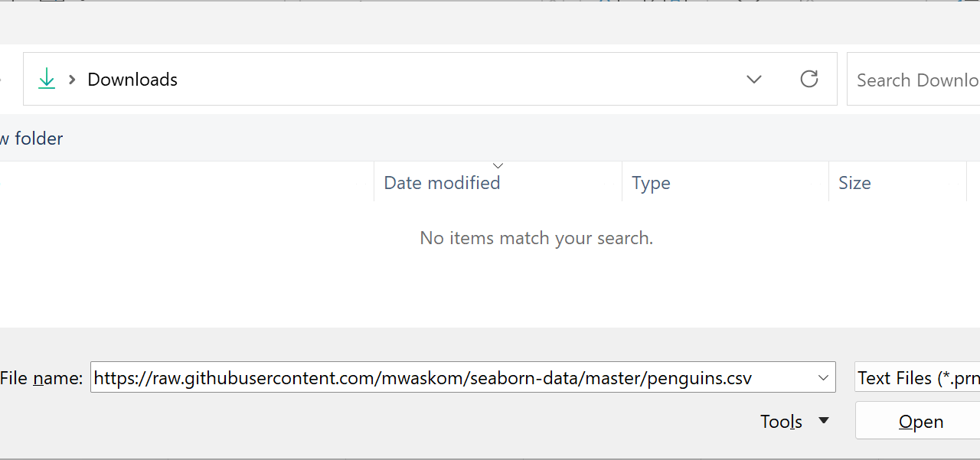980x460 pixels.
Task: Click the Search Downloads box
Action: pyautogui.click(x=915, y=80)
